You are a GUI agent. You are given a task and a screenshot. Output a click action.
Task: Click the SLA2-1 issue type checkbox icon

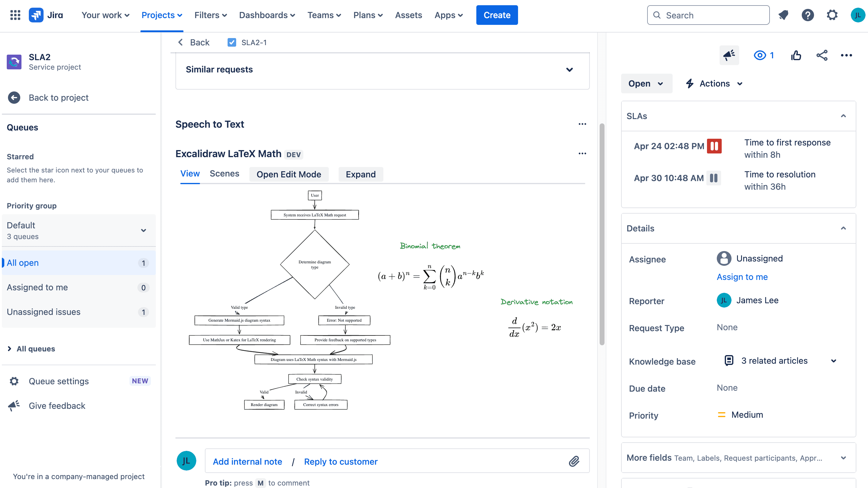click(232, 42)
